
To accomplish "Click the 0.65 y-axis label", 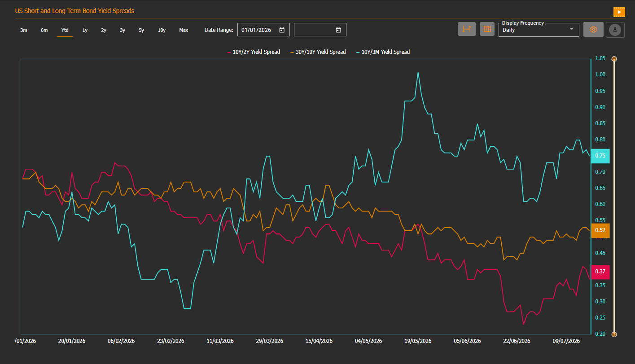I will point(600,188).
